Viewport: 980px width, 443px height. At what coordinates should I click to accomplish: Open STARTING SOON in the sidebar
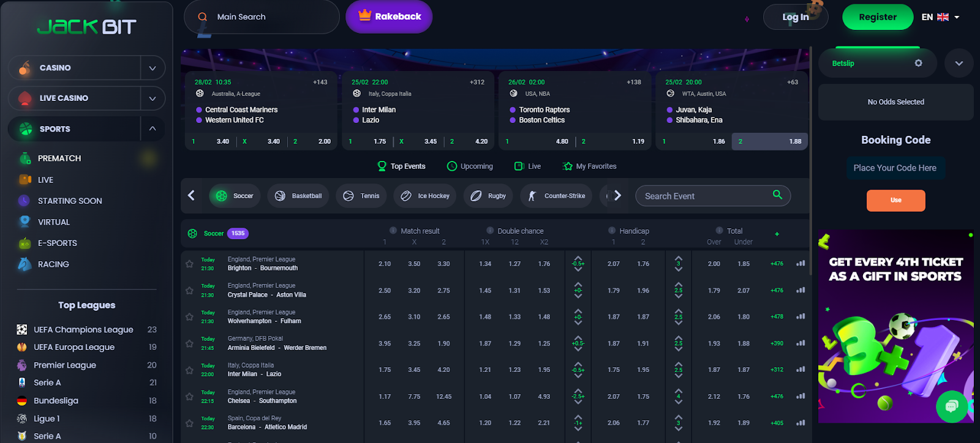[x=70, y=201]
